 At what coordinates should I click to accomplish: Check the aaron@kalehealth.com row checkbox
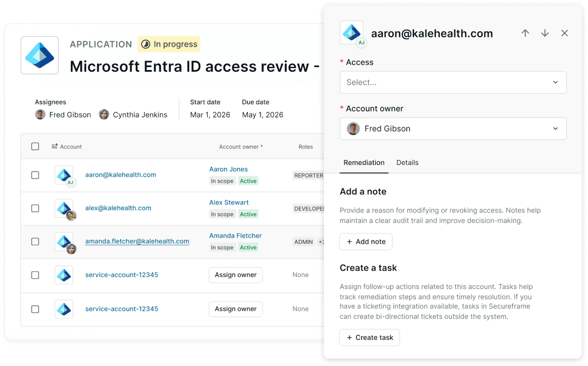point(35,175)
